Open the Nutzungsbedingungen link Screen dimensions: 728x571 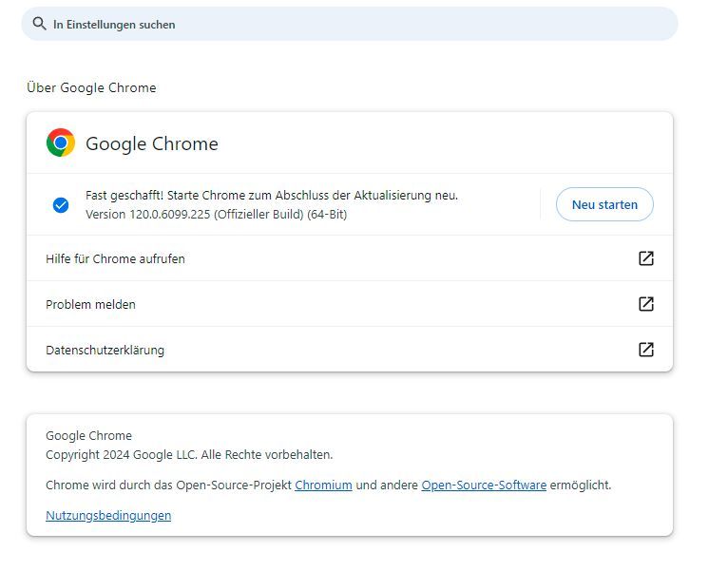pos(108,515)
